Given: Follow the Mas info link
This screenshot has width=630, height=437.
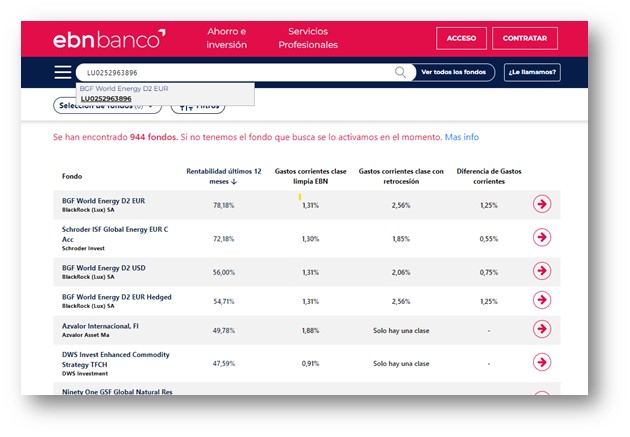Looking at the screenshot, I should pyautogui.click(x=462, y=137).
